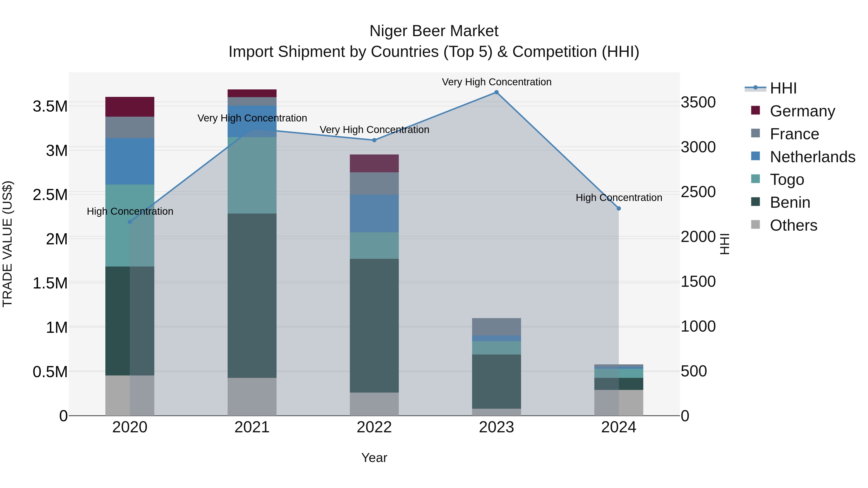The width and height of the screenshot is (868, 488).
Task: Click the 2021 x-axis year label
Action: 252,427
